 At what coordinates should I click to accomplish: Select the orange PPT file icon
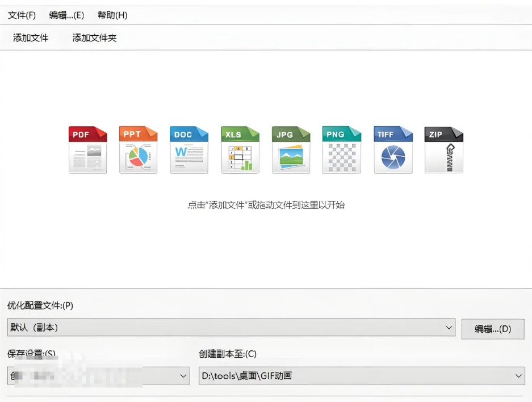tap(139, 149)
